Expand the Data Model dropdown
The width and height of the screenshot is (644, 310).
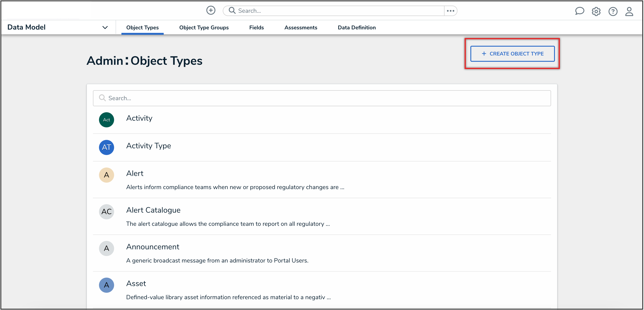pyautogui.click(x=105, y=27)
